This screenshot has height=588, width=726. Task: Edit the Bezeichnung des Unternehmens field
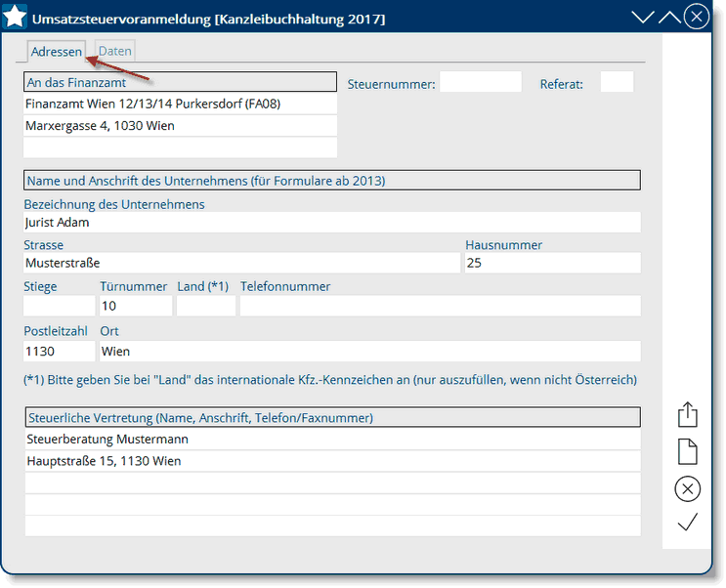pyautogui.click(x=332, y=223)
